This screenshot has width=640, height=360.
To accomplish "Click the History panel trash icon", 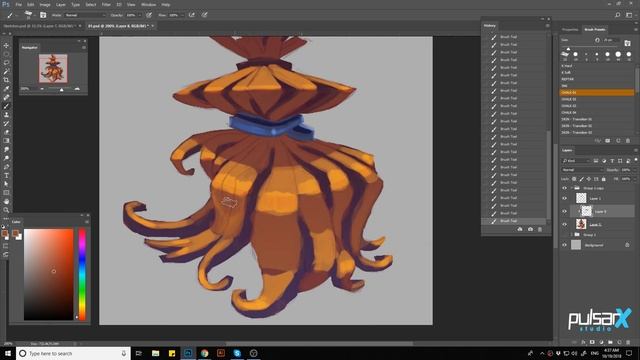I will pyautogui.click(x=540, y=229).
